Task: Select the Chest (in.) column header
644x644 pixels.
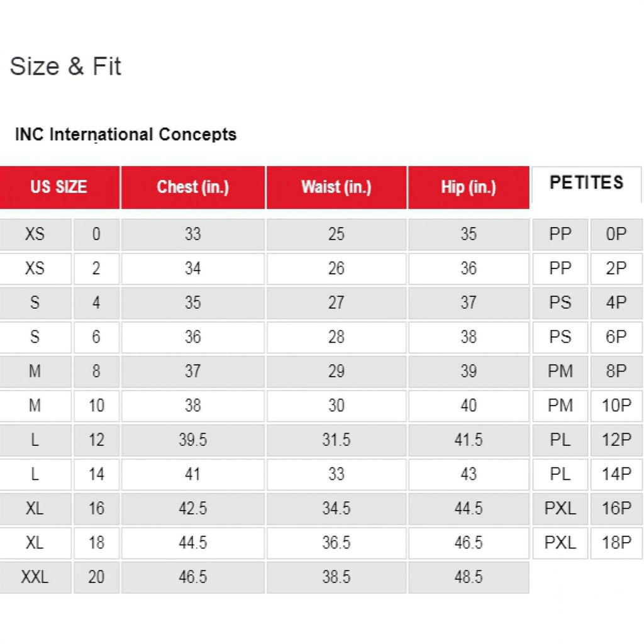Action: point(192,187)
